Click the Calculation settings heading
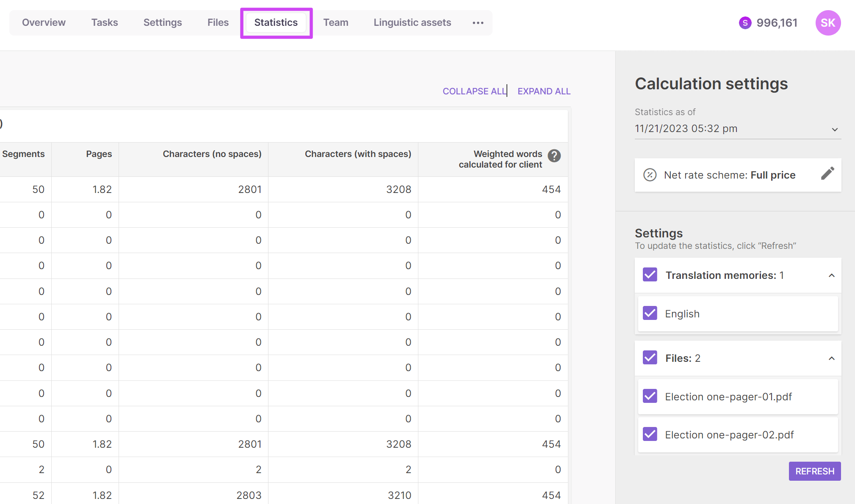The height and width of the screenshot is (504, 855). pyautogui.click(x=711, y=84)
